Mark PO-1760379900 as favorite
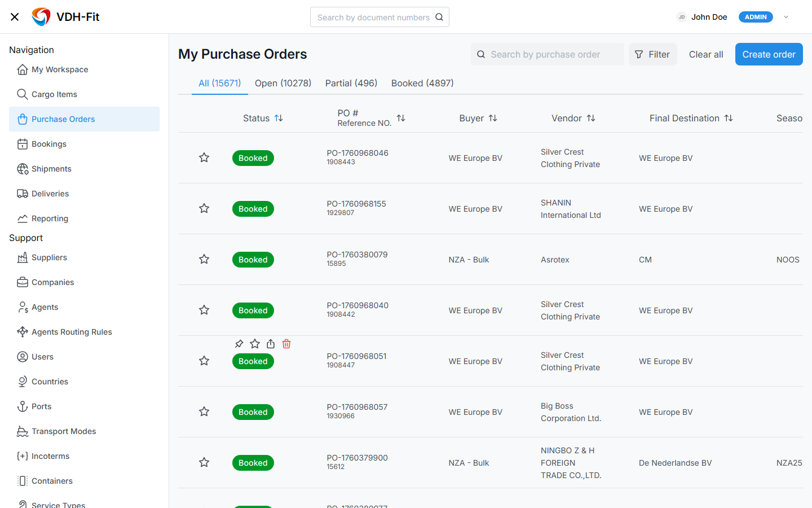This screenshot has height=508, width=812. pos(204,462)
